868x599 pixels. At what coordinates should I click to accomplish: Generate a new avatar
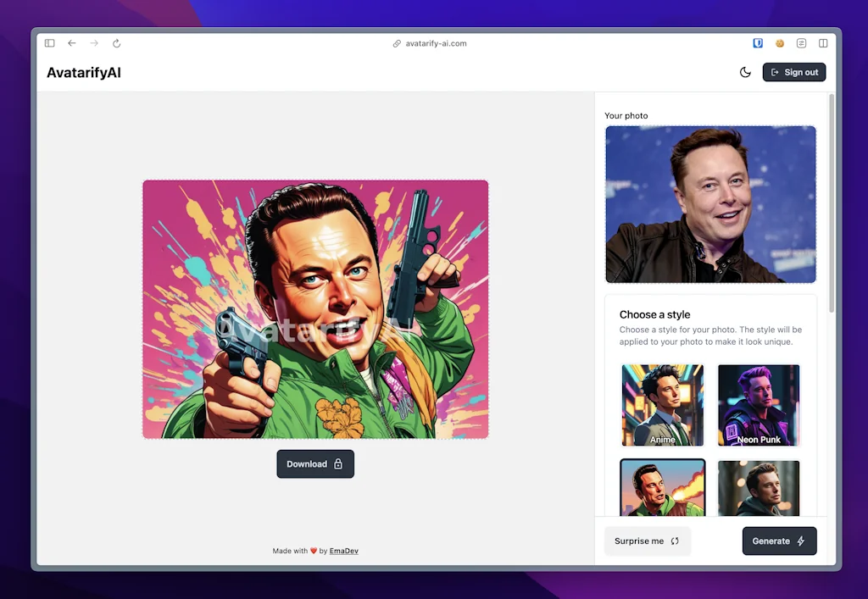779,541
